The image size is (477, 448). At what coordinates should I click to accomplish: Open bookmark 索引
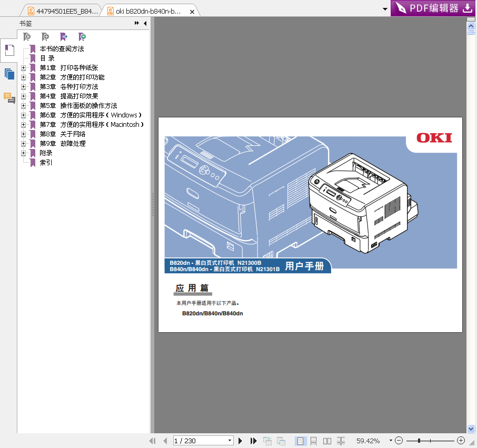46,163
